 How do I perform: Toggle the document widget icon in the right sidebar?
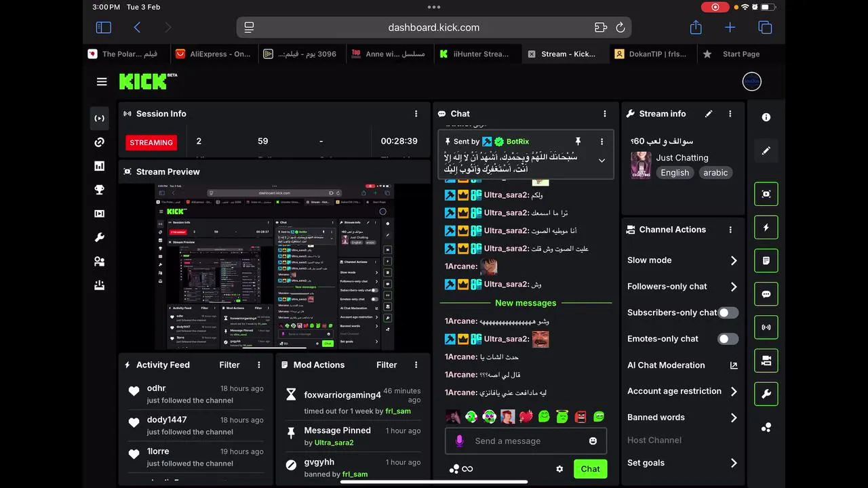pos(766,261)
